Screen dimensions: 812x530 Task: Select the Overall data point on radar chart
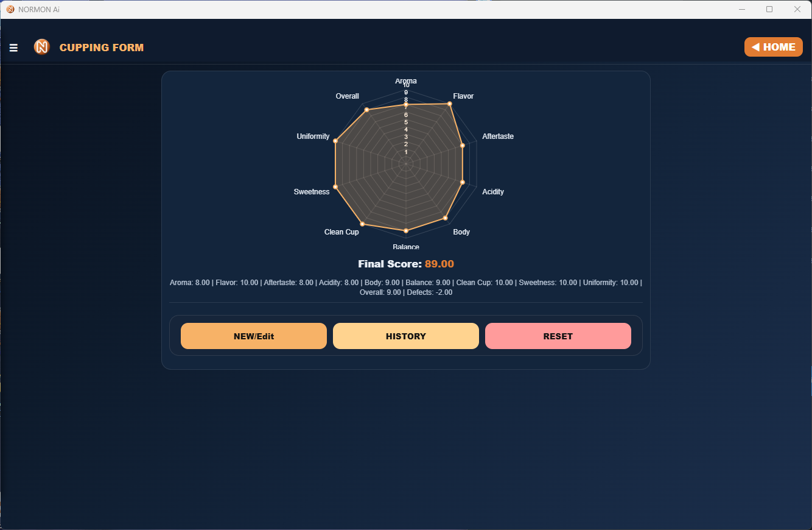(x=366, y=110)
